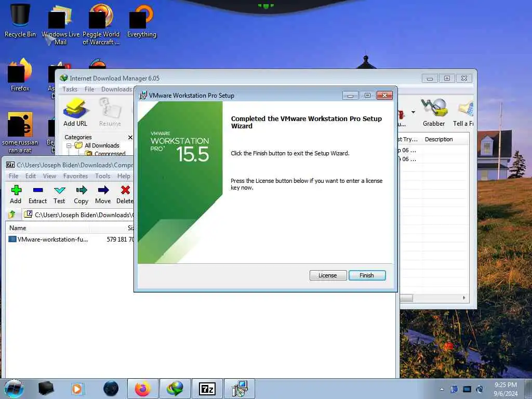Open the Favorites menu in 7-Zip

(75, 176)
